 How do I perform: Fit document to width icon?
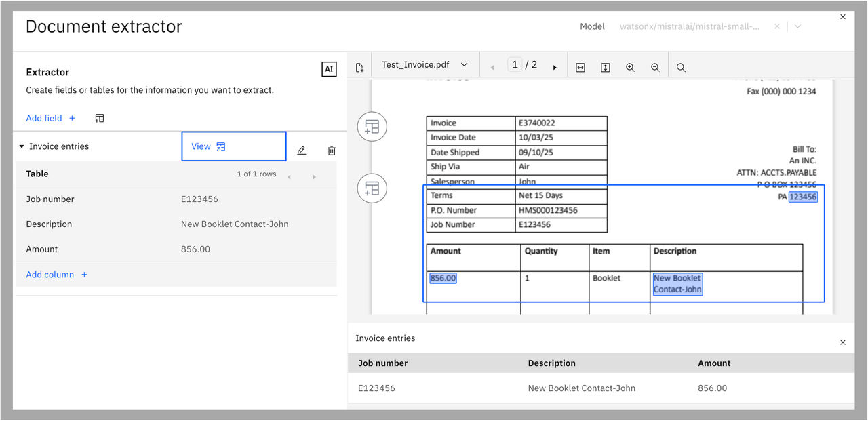(x=580, y=67)
